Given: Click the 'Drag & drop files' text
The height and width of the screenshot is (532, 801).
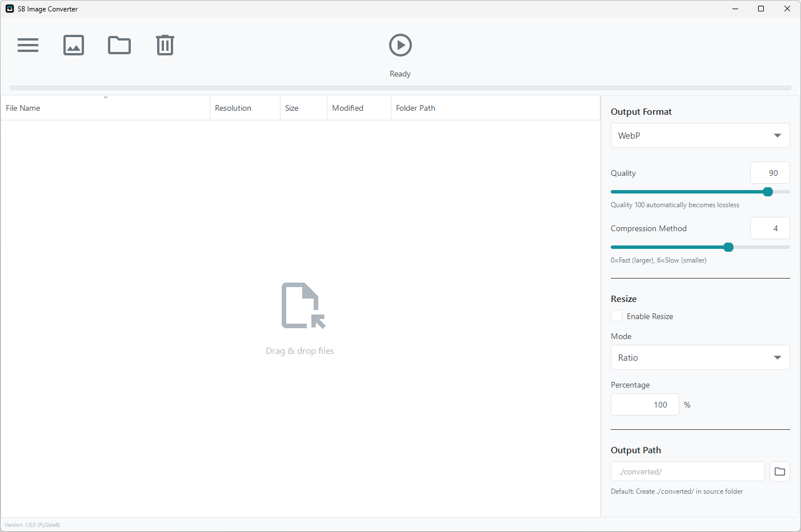Looking at the screenshot, I should point(300,351).
